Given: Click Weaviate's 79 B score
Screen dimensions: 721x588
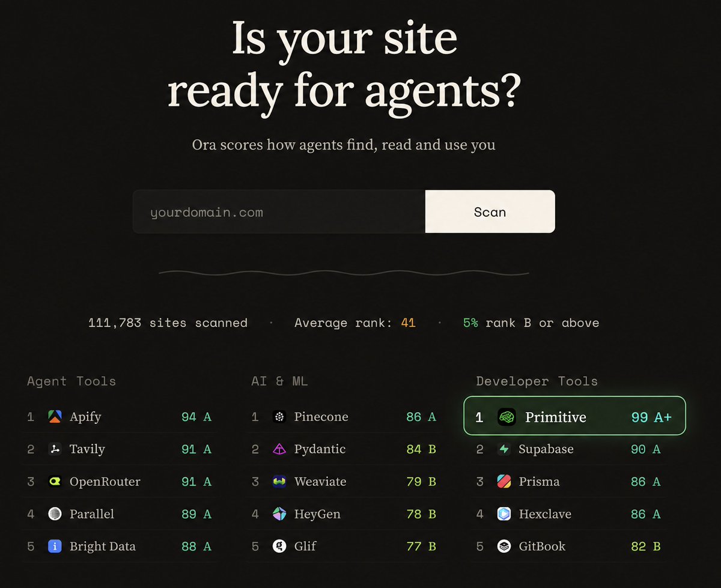Looking at the screenshot, I should point(421,482).
